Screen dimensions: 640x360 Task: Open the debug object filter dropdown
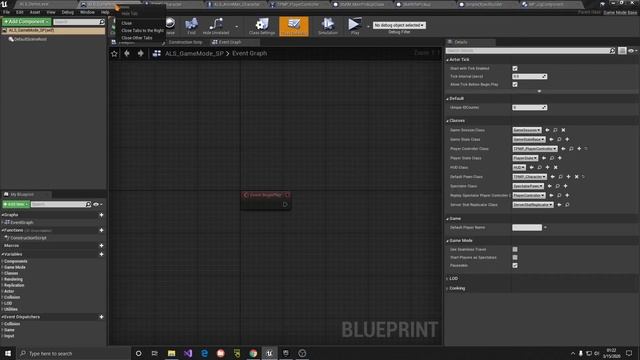coord(399,25)
